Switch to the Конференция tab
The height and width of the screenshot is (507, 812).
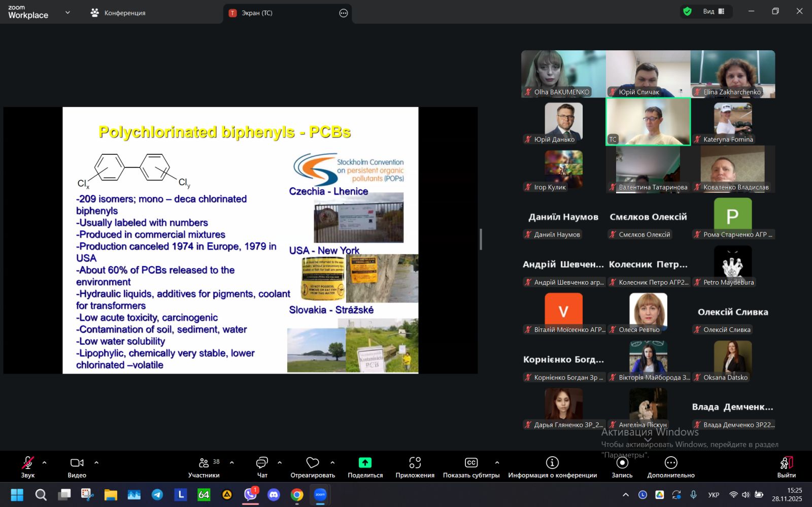point(118,13)
